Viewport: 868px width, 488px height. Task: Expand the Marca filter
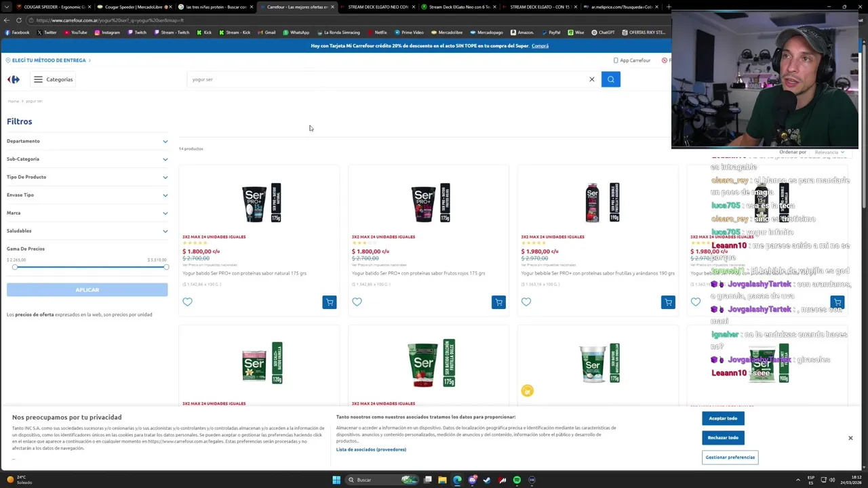click(x=87, y=213)
